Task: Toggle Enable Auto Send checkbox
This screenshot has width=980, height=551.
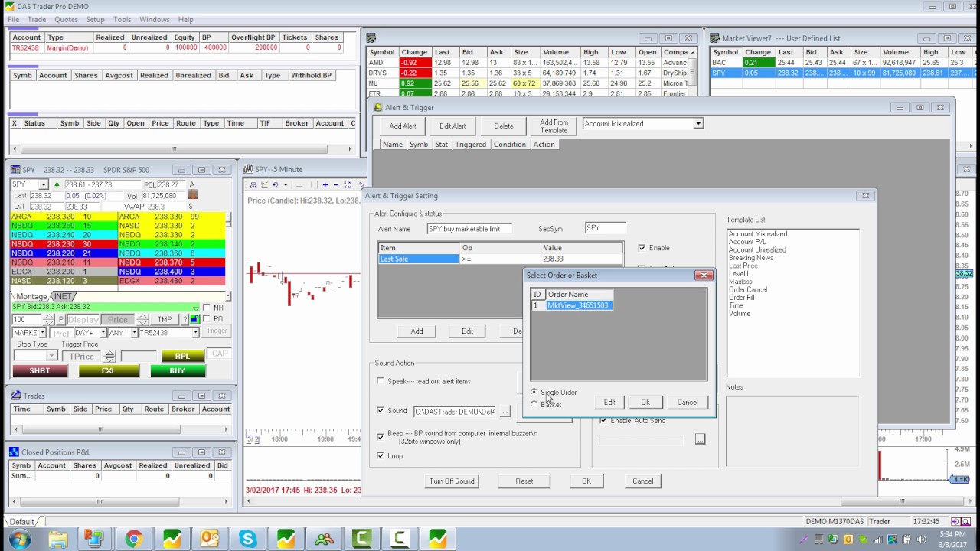Action: [x=603, y=421]
